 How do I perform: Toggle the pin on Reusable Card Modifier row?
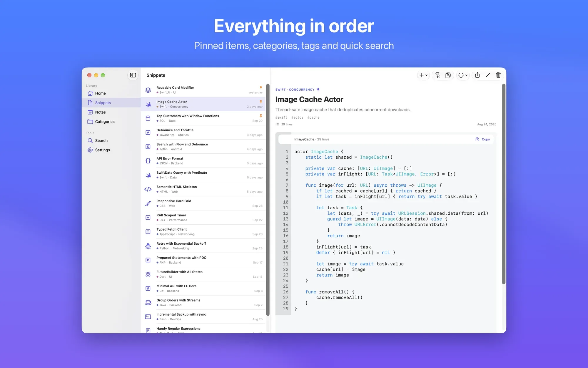tap(261, 87)
